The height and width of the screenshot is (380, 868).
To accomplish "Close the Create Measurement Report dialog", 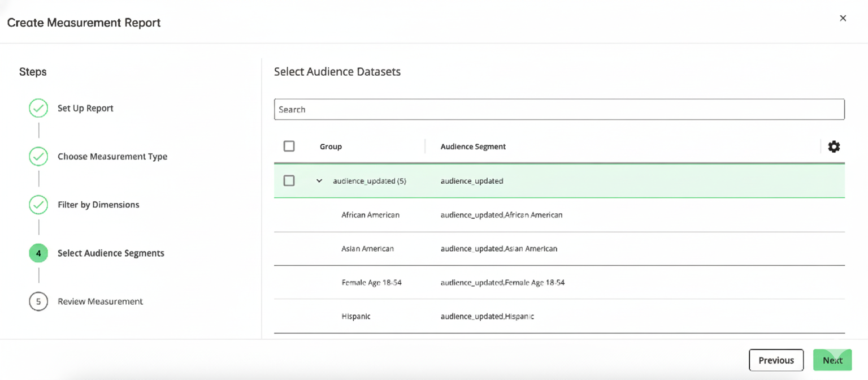I will click(x=843, y=18).
